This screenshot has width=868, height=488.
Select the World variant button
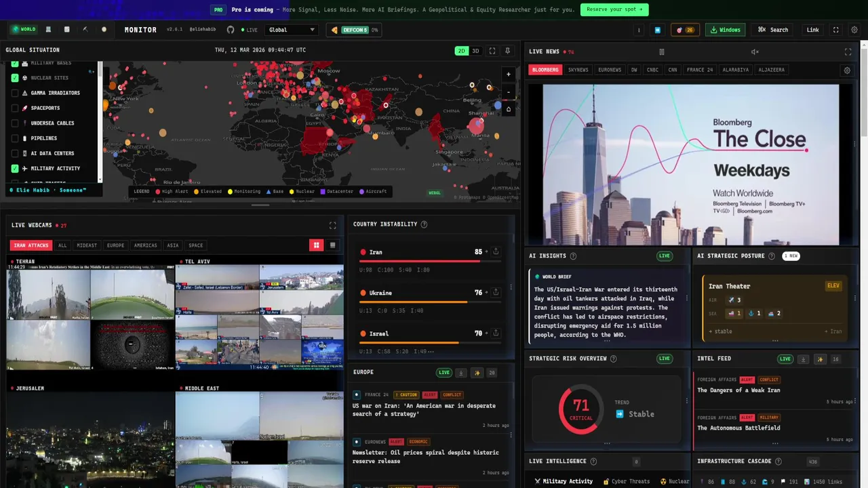(x=24, y=30)
